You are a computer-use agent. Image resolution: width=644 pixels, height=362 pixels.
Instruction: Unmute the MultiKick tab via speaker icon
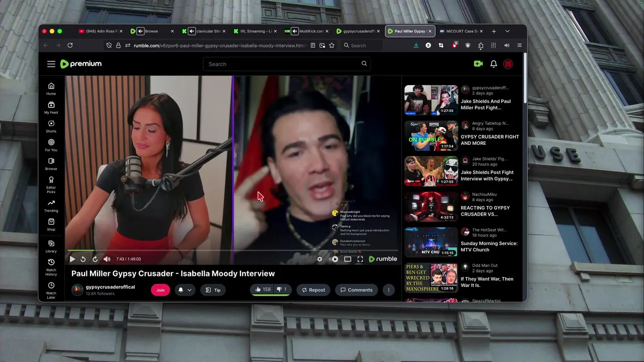click(x=295, y=31)
